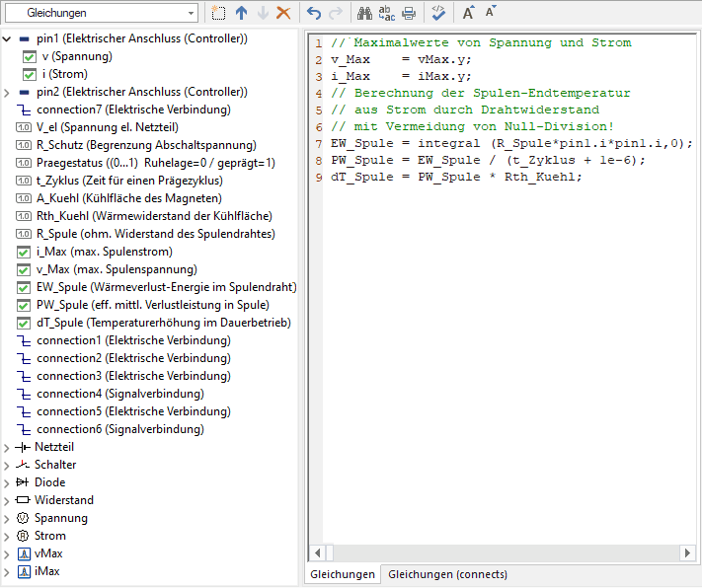
Task: Open the replace text tool
Action: [x=386, y=13]
